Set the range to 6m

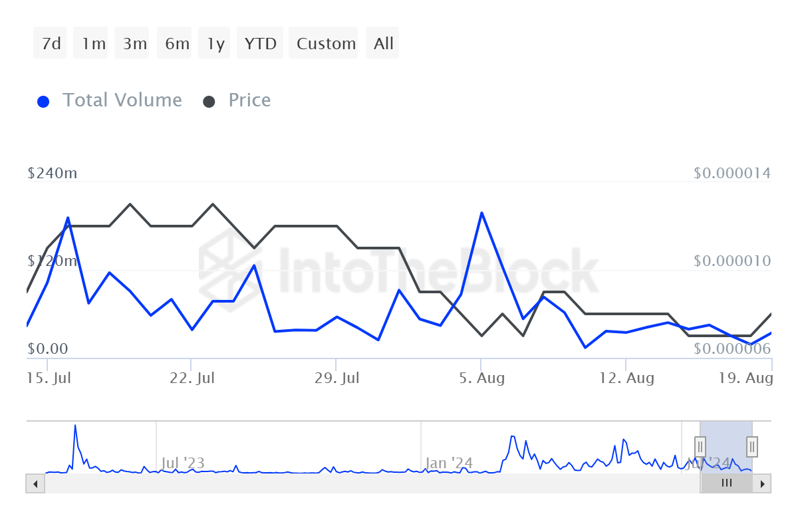coord(177,43)
